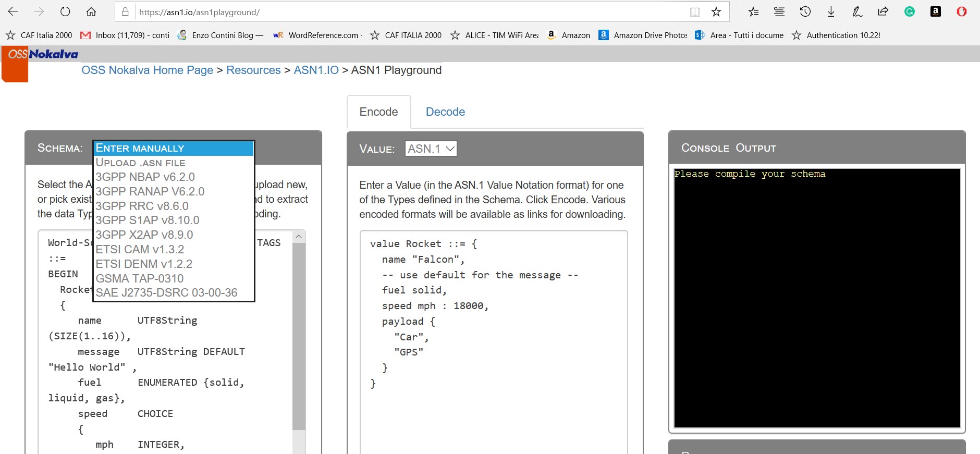Viewport: 980px width, 454px height.
Task: Star this page as a favorite
Action: point(716,11)
